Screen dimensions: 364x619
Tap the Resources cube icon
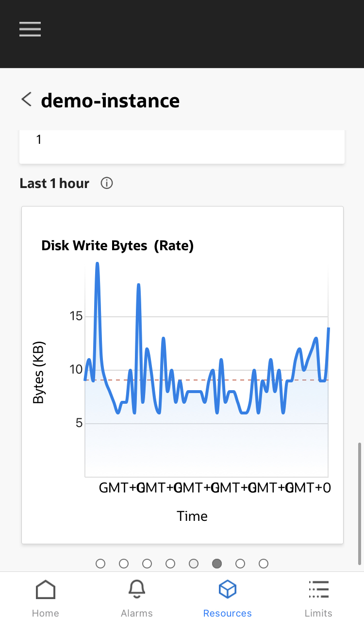point(227,590)
